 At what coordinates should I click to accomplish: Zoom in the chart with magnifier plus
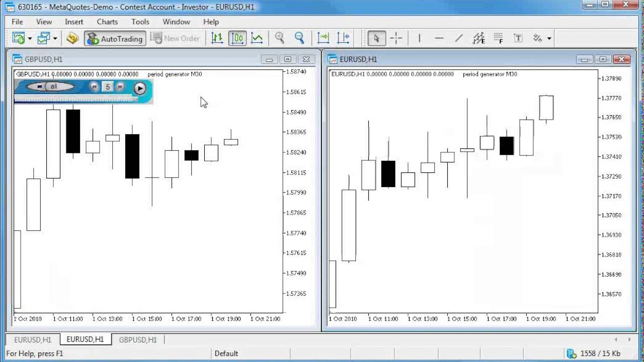point(280,38)
